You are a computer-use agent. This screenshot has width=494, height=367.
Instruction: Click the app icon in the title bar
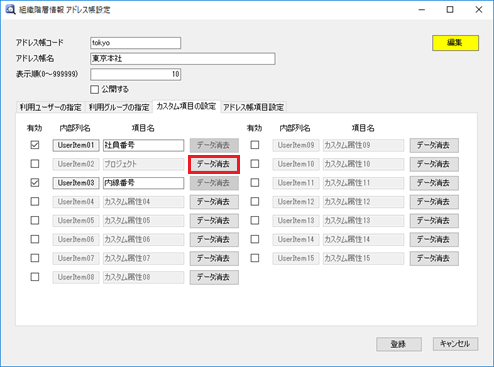pos(10,9)
